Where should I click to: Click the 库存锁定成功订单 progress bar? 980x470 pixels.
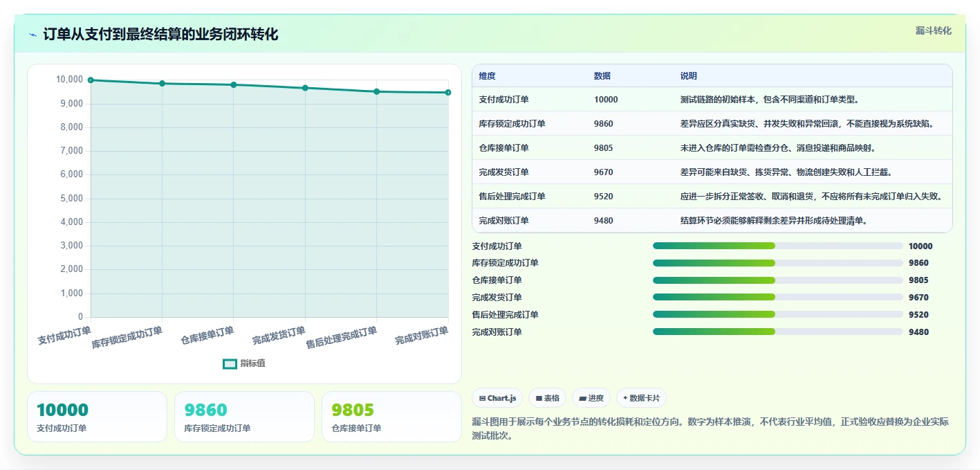tap(778, 263)
